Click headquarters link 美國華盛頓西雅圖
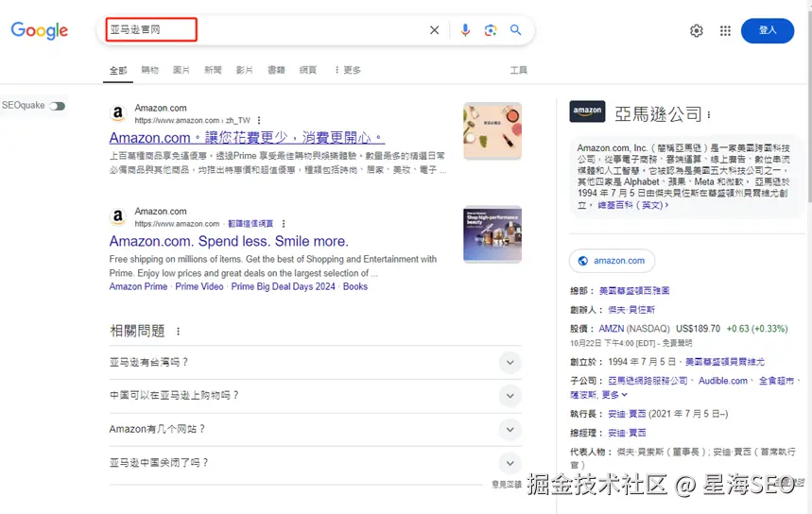Screen dimensions: 812x514 click(634, 291)
